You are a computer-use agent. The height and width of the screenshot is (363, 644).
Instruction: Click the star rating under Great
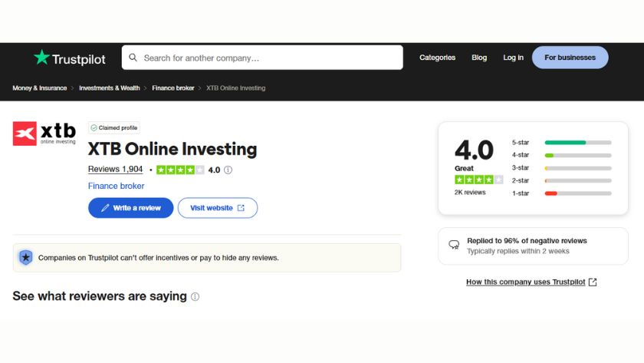478,180
